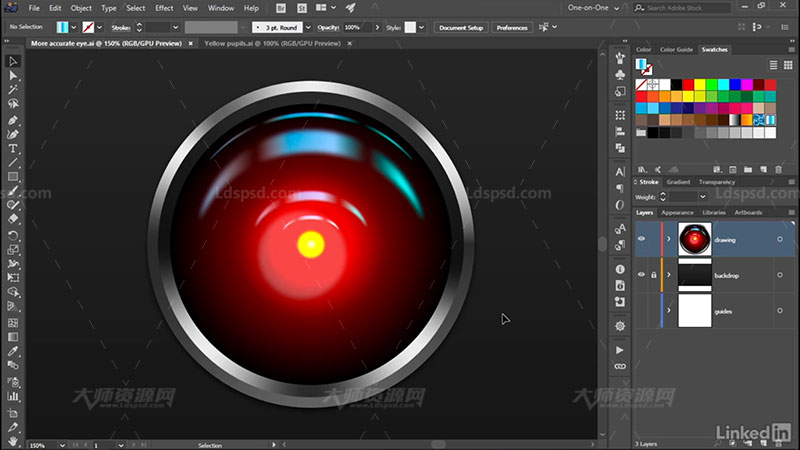This screenshot has width=800, height=450.
Task: Open the Artboards tab
Action: tap(748, 212)
